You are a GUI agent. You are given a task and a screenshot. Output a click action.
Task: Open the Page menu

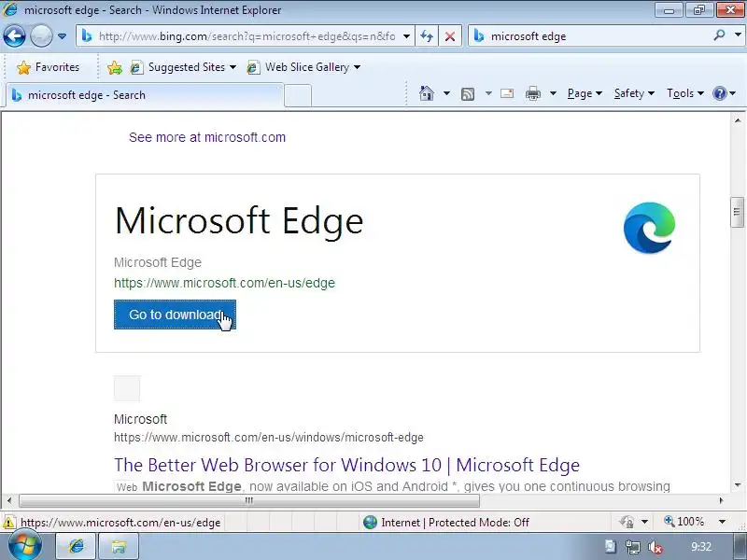click(585, 93)
